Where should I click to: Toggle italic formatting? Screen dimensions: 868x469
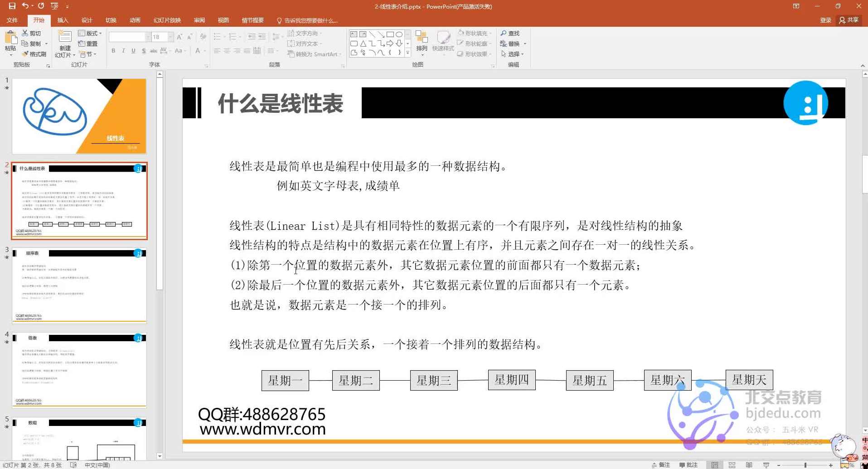123,51
